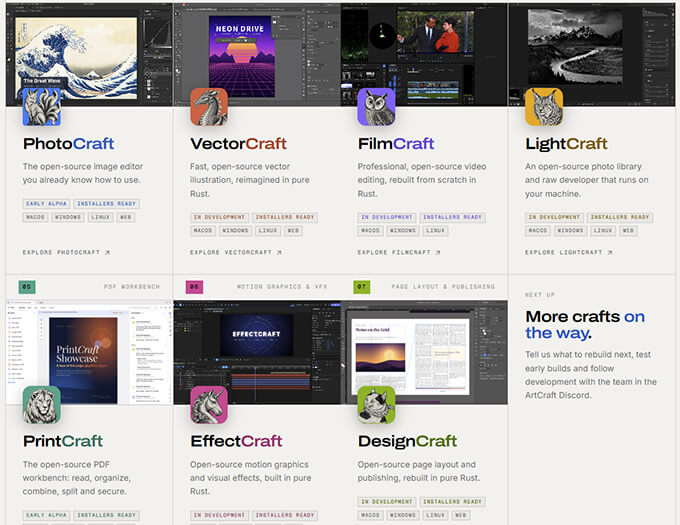Click VectorCraft's In Development tag
Screen dimensions: 680x525
click(219, 217)
